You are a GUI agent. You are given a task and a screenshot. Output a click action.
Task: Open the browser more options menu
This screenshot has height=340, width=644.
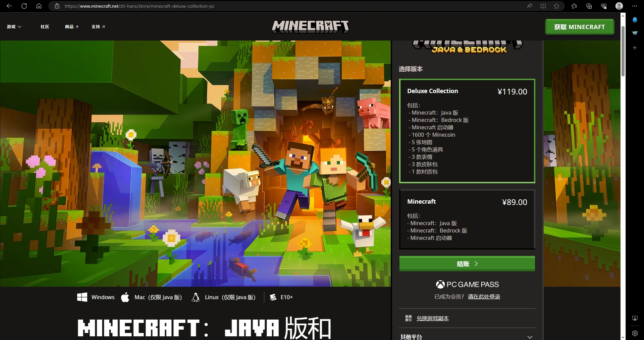[635, 6]
